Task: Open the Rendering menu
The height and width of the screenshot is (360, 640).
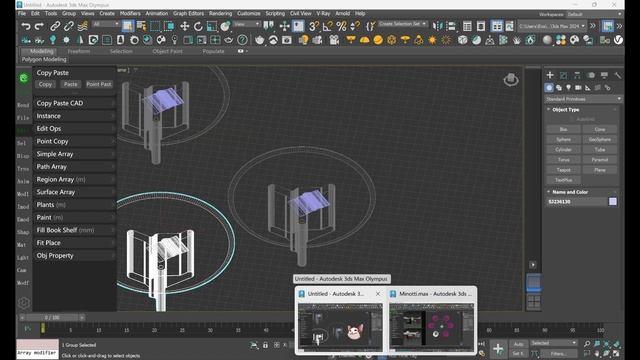Action: tap(220, 13)
